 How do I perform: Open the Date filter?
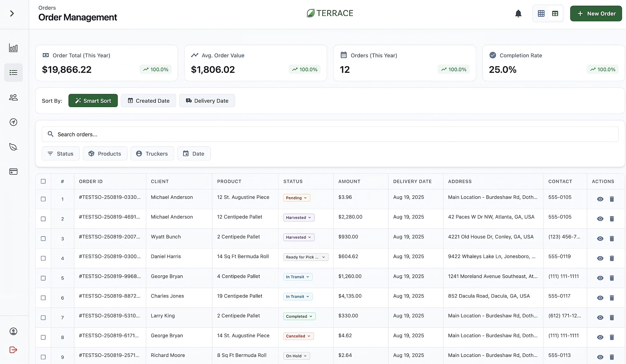pyautogui.click(x=194, y=153)
